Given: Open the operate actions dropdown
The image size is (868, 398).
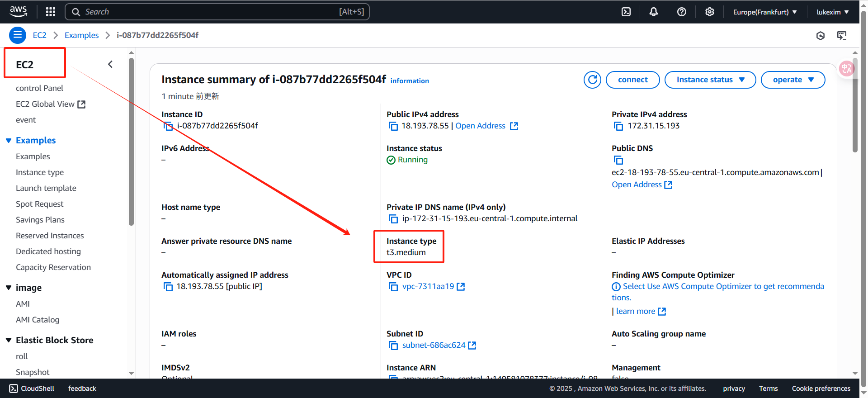Looking at the screenshot, I should (793, 80).
